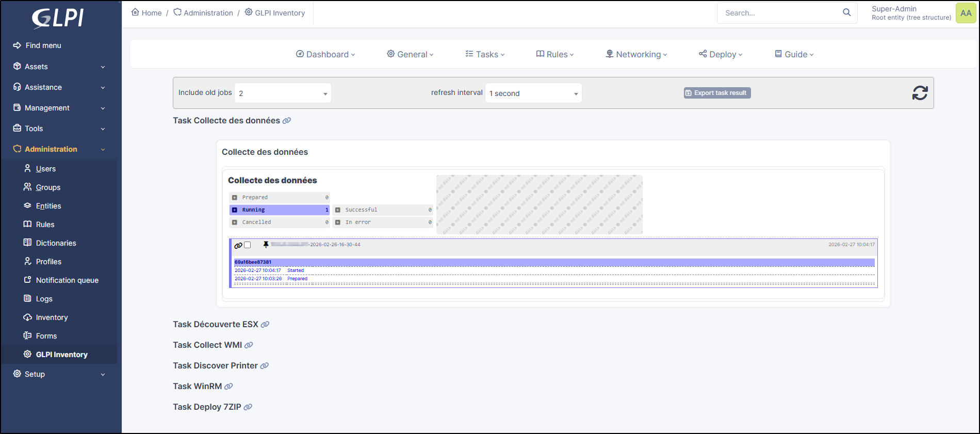The height and width of the screenshot is (434, 980).
Task: Expand the Assets sidebar menu
Action: click(x=59, y=67)
